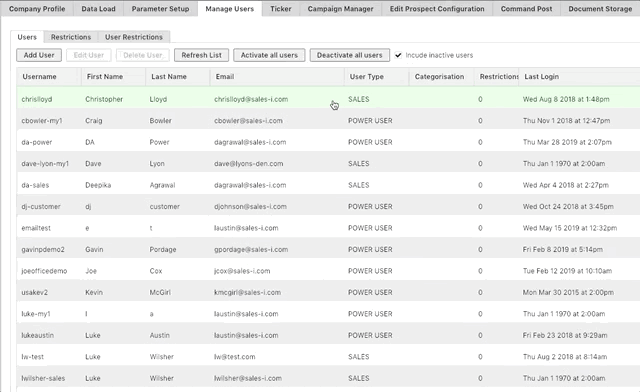Click Activate all users button
Screen dimensions: 640x392
point(269,55)
